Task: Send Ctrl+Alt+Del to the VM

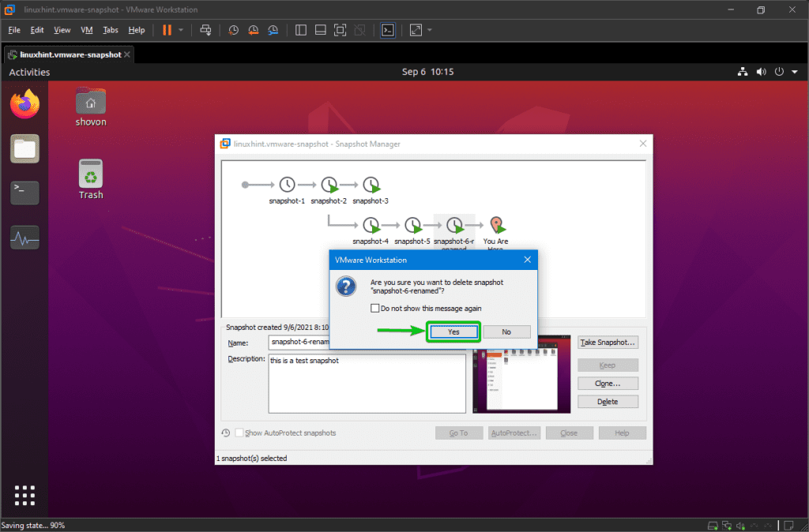Action: (205, 30)
